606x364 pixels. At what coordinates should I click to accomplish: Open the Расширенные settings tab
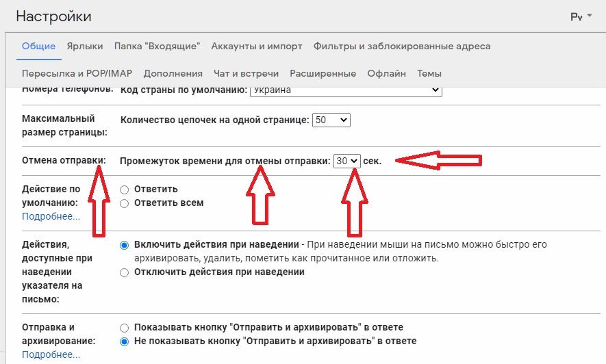point(323,73)
